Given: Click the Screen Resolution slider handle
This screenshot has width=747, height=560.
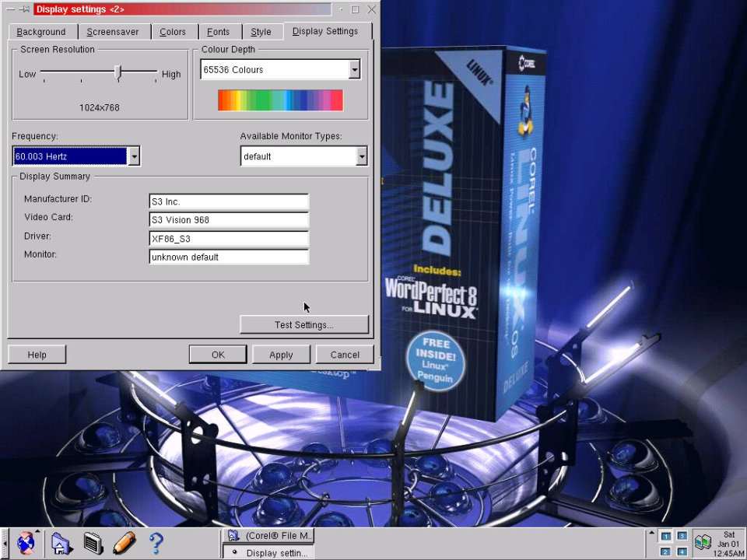Looking at the screenshot, I should tap(118, 73).
